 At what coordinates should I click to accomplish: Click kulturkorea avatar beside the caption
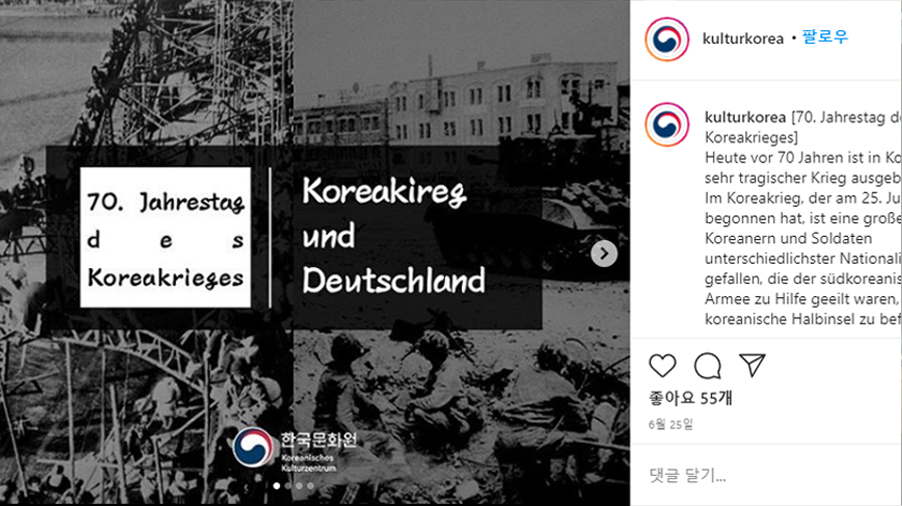[x=667, y=124]
